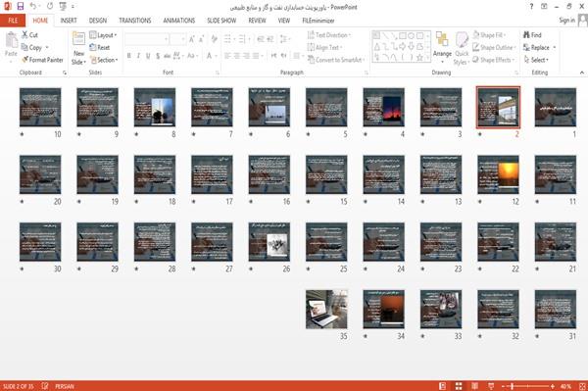
Task: Switch to the DESIGN tab
Action: pos(97,21)
